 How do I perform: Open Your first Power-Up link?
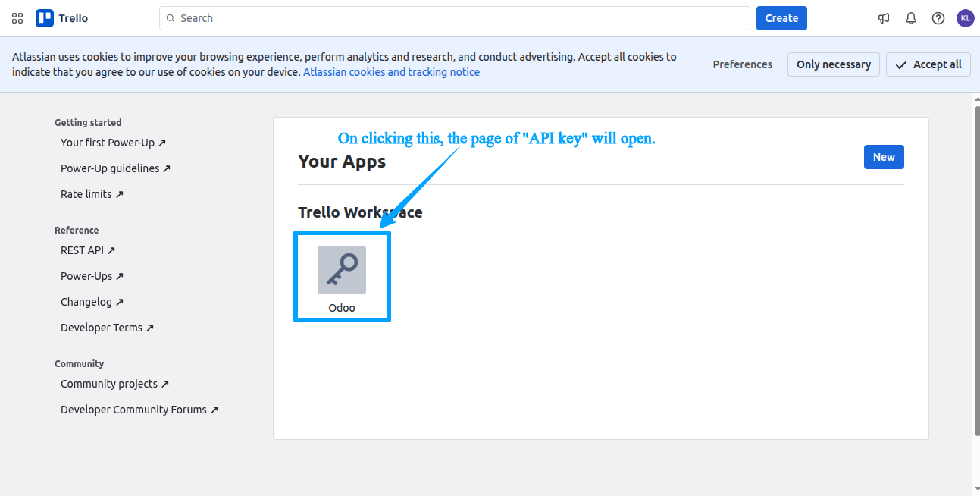click(x=113, y=143)
